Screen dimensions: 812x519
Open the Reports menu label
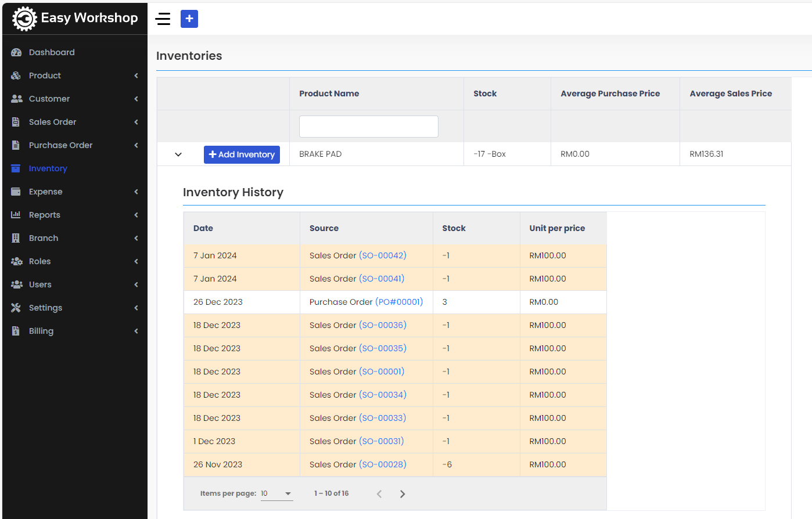[45, 215]
